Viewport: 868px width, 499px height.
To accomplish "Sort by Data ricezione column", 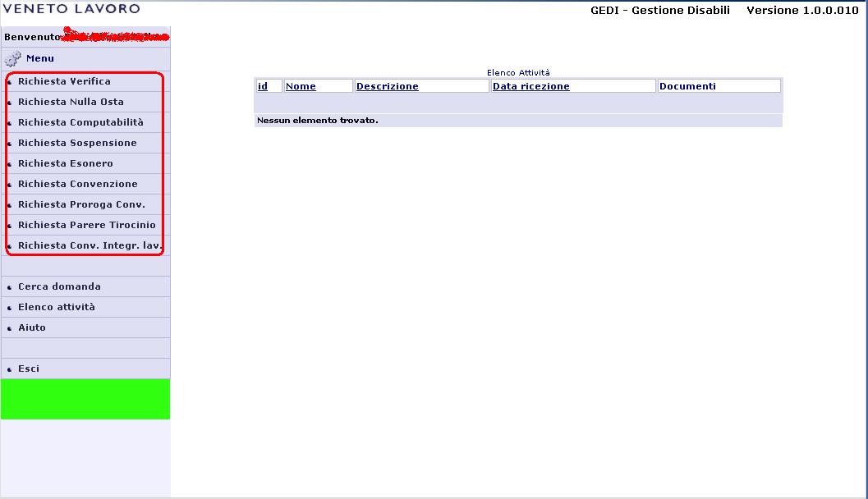I will [530, 86].
